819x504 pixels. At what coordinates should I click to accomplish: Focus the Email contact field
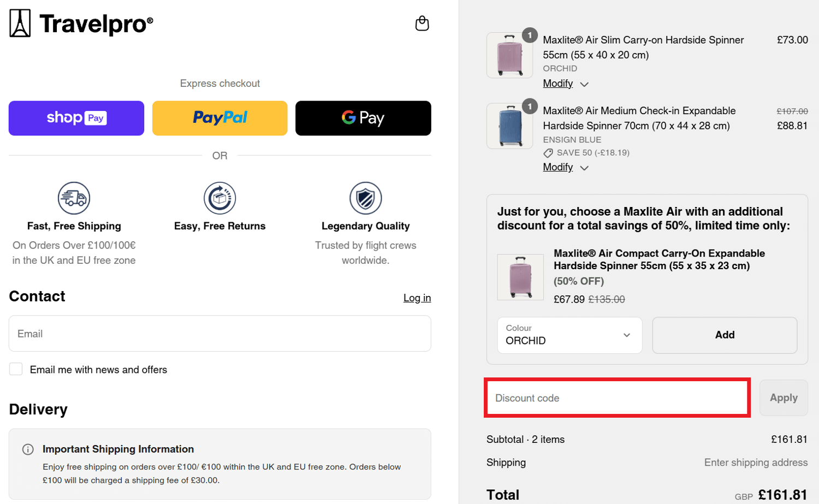tap(219, 334)
